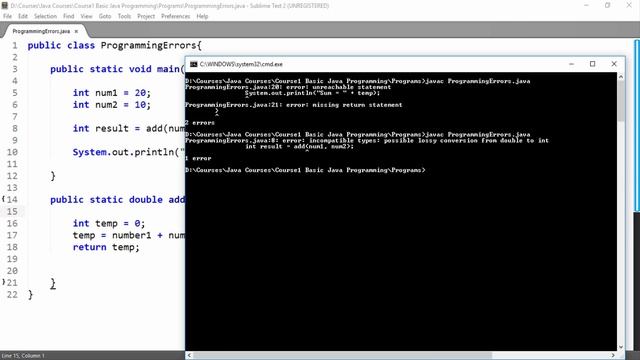Click the '1 error' text in cmd
The height and width of the screenshot is (360, 640).
click(198, 158)
